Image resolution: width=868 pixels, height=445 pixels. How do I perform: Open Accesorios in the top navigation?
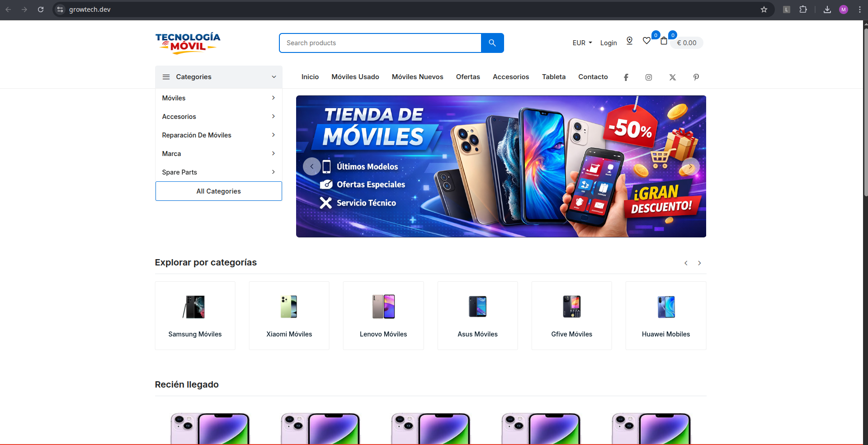pyautogui.click(x=511, y=77)
